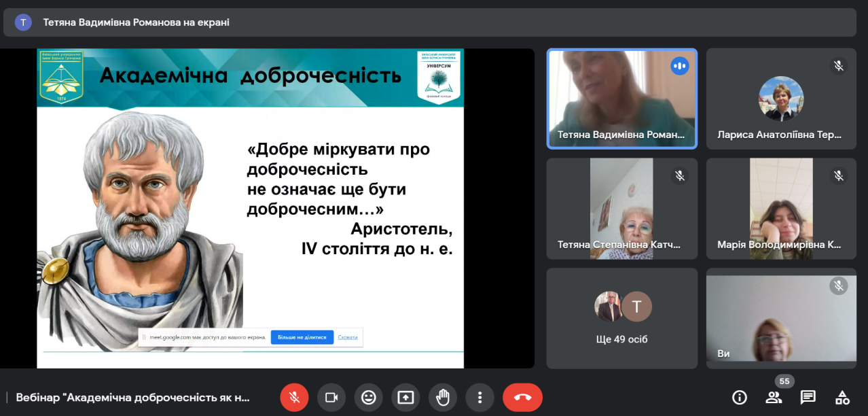Click the speaking indicator on Романова's tile

click(679, 66)
